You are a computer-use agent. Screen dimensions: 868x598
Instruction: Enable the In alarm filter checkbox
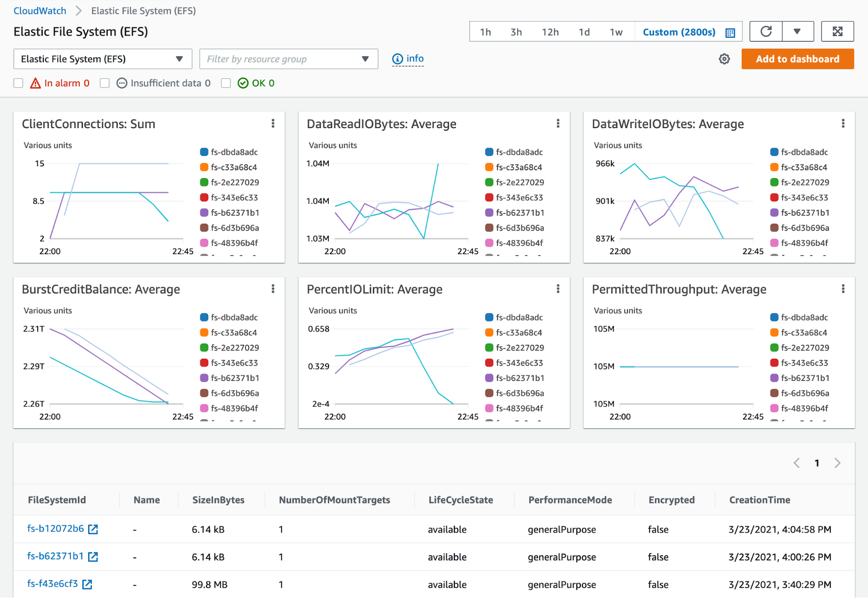[x=18, y=83]
